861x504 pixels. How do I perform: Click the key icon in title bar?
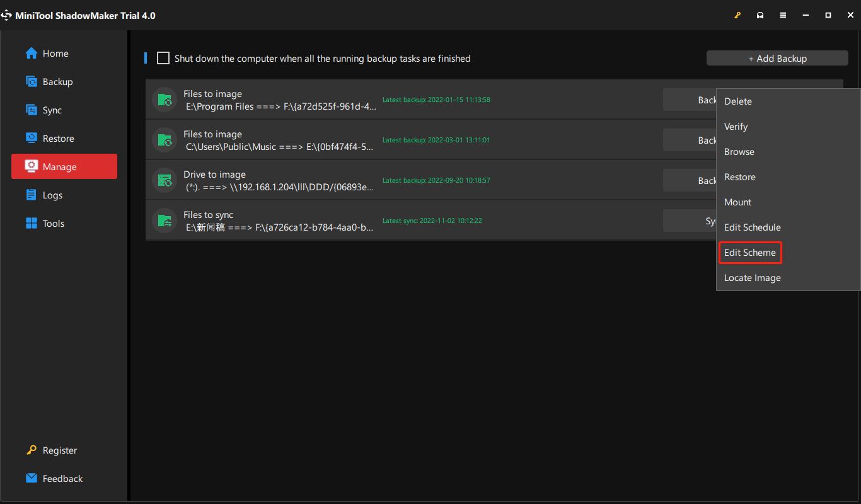(737, 15)
